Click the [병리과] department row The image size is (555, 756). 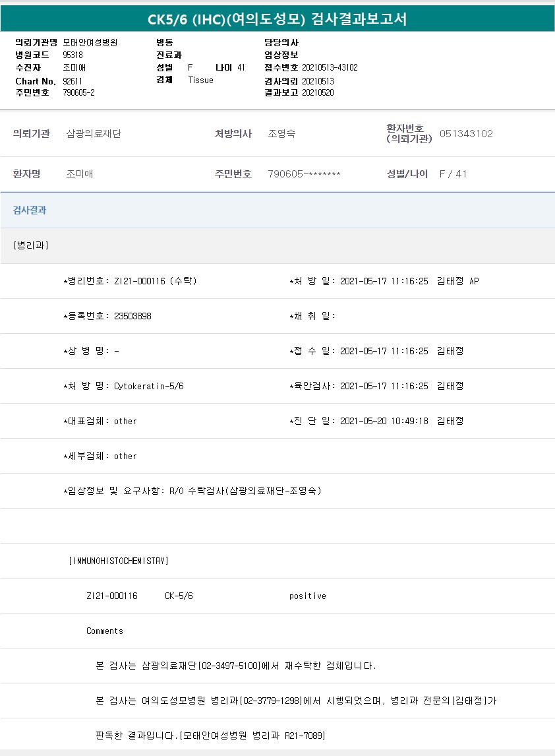31,245
